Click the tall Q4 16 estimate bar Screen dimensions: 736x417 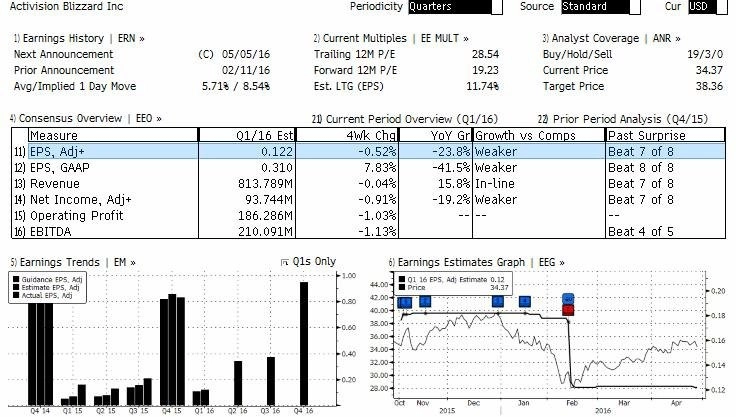pyautogui.click(x=304, y=344)
